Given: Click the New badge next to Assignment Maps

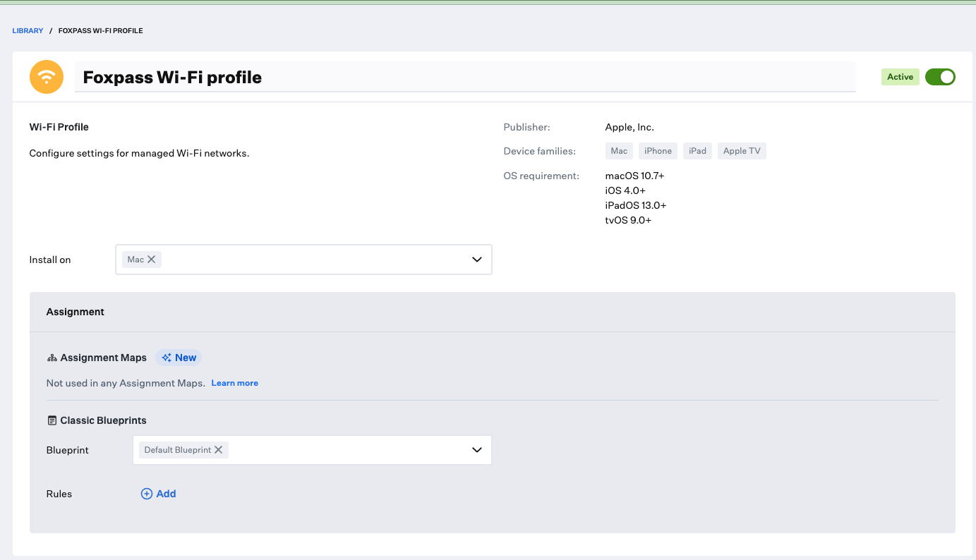Looking at the screenshot, I should point(179,358).
